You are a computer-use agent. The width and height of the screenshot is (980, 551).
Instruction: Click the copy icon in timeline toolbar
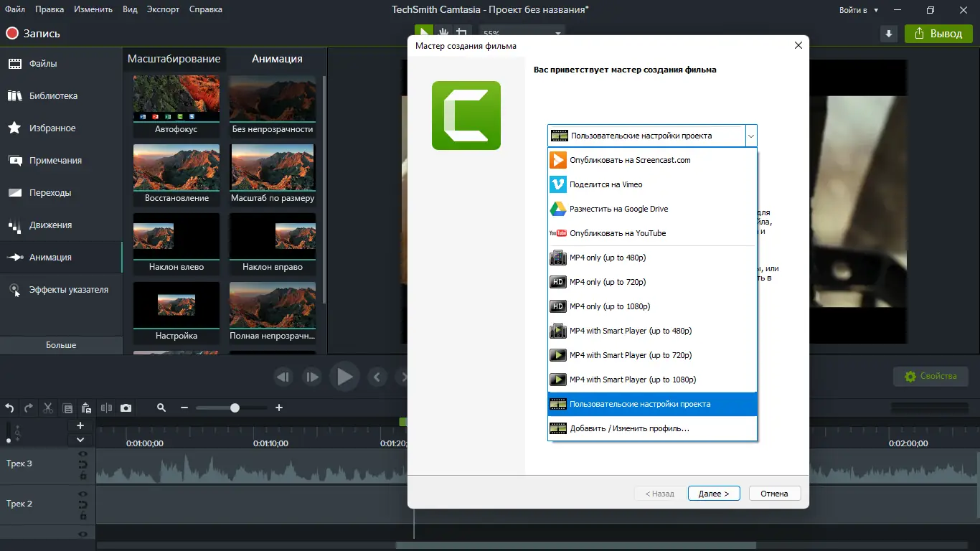(x=67, y=408)
